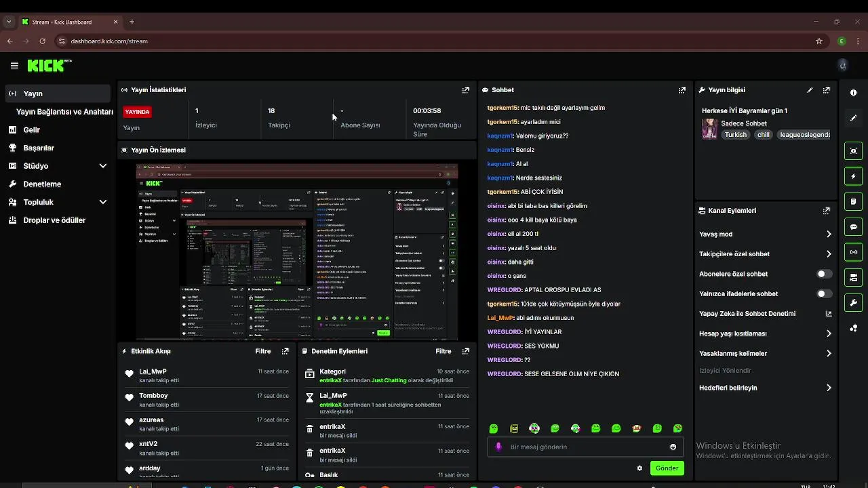Click the Sadece Sohbet category thumbnail
This screenshot has width=868, height=488.
tap(709, 129)
